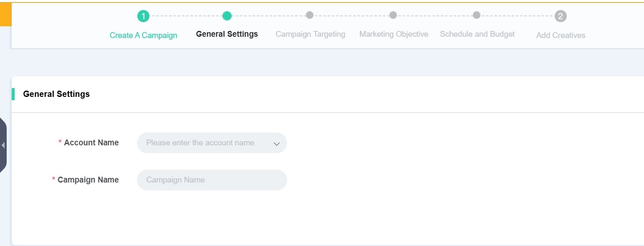The height and width of the screenshot is (246, 644).
Task: Select the General Settings step label
Action: (x=227, y=34)
